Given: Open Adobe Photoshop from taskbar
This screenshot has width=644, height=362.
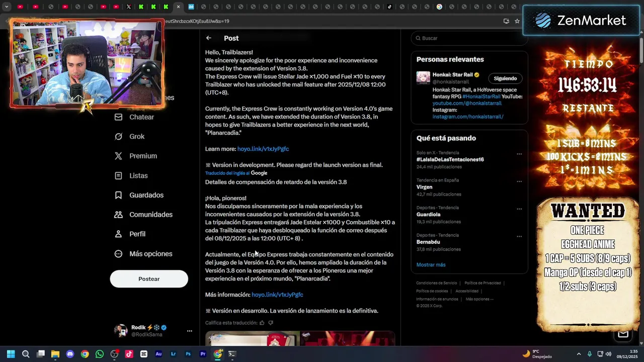Looking at the screenshot, I should [188, 354].
